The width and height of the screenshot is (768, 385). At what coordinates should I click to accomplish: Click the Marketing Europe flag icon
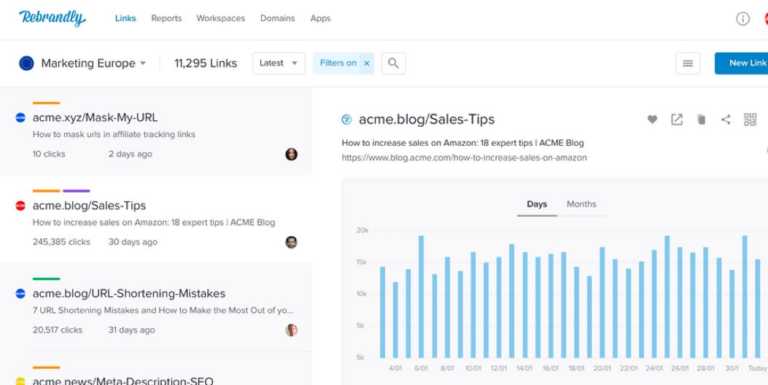click(x=26, y=63)
